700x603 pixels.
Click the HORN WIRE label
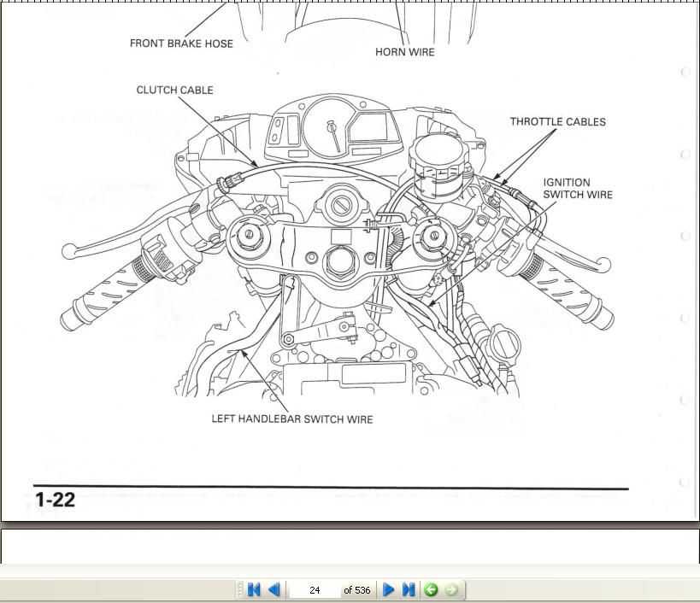tap(404, 52)
